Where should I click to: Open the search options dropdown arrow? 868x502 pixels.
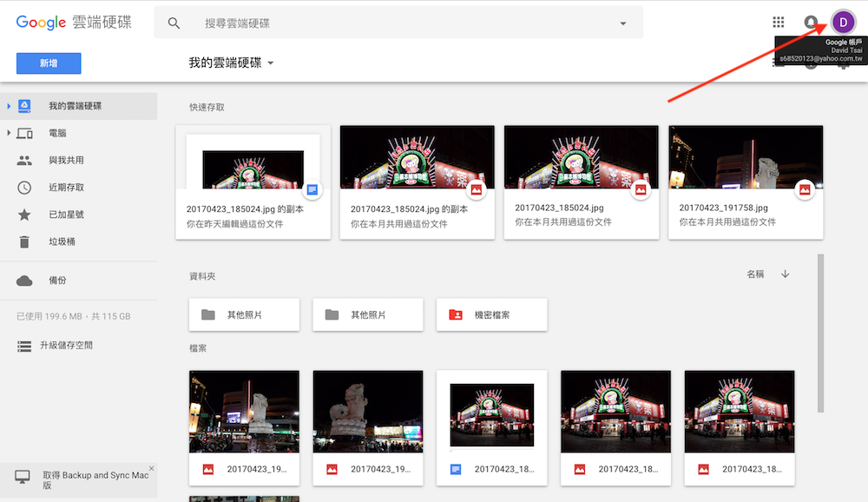(x=622, y=23)
